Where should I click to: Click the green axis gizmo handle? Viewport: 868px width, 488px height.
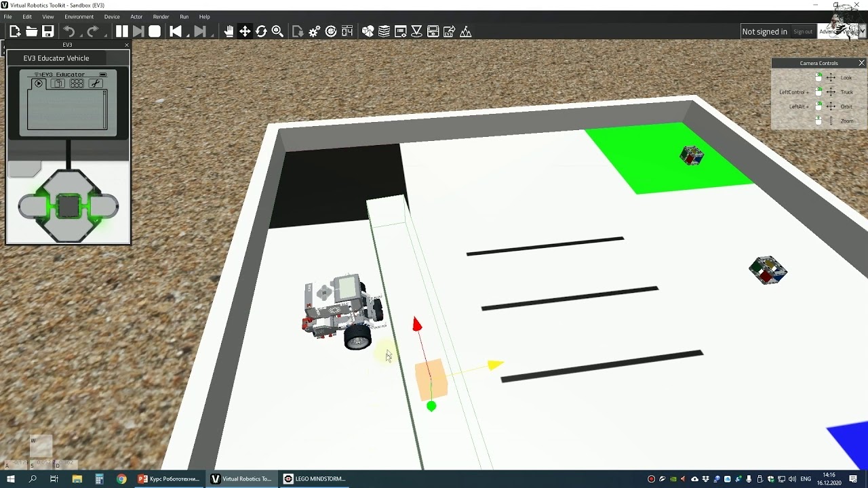[x=431, y=407]
